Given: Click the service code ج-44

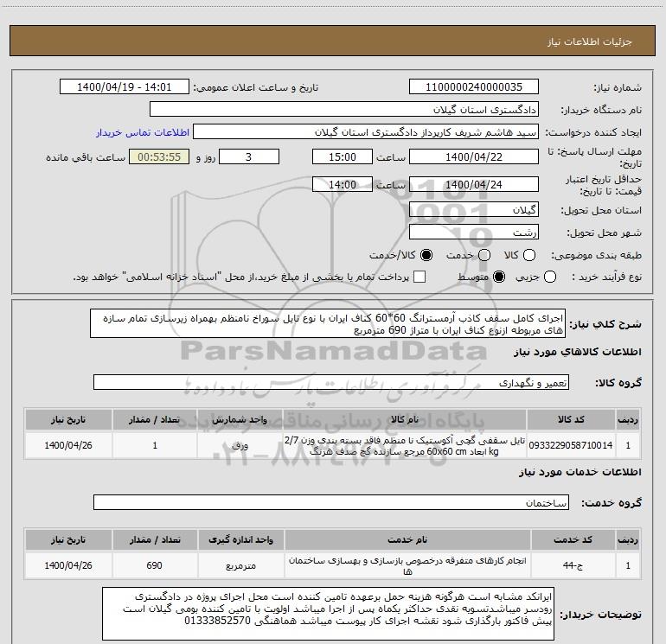Looking at the screenshot, I should (573, 565).
